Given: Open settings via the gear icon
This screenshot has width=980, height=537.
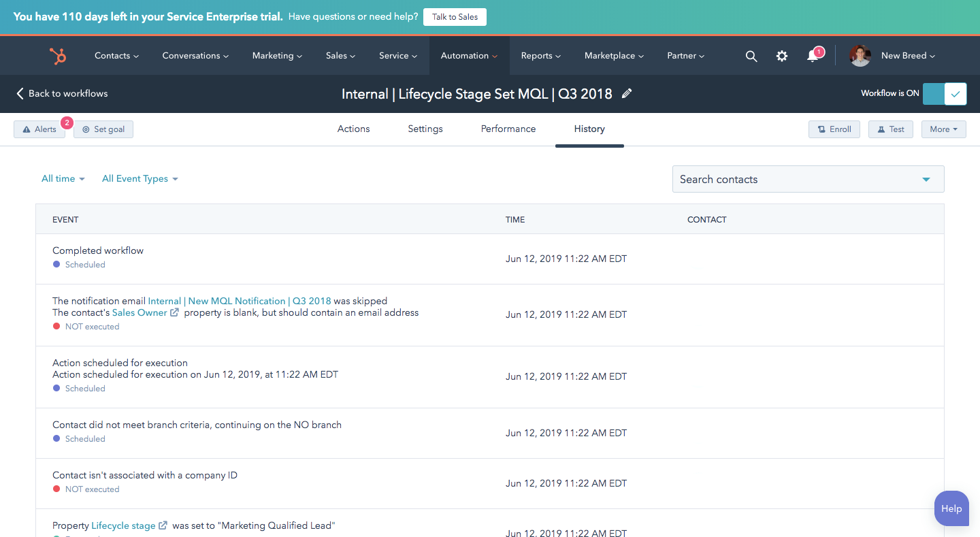Looking at the screenshot, I should point(782,56).
